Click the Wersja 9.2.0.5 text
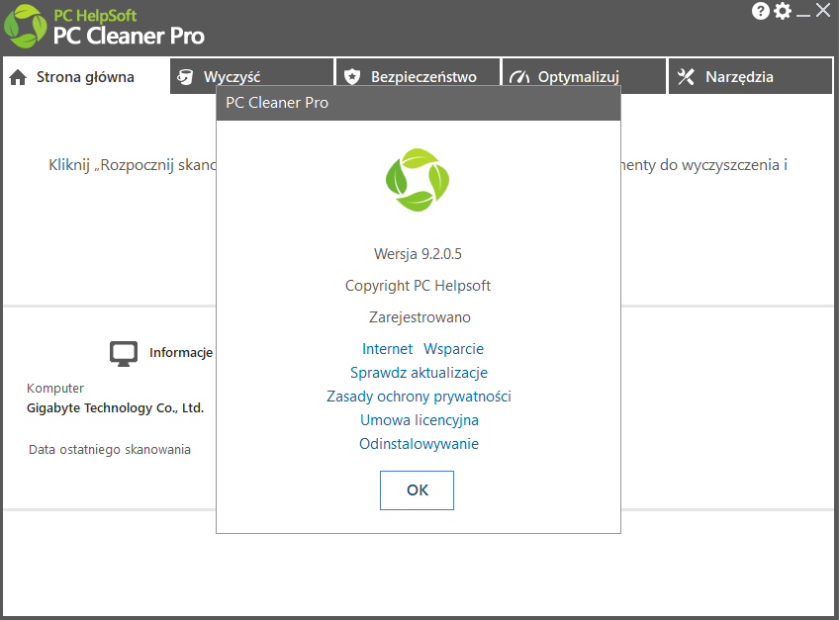Viewport: 840px width, 620px height. click(x=418, y=254)
